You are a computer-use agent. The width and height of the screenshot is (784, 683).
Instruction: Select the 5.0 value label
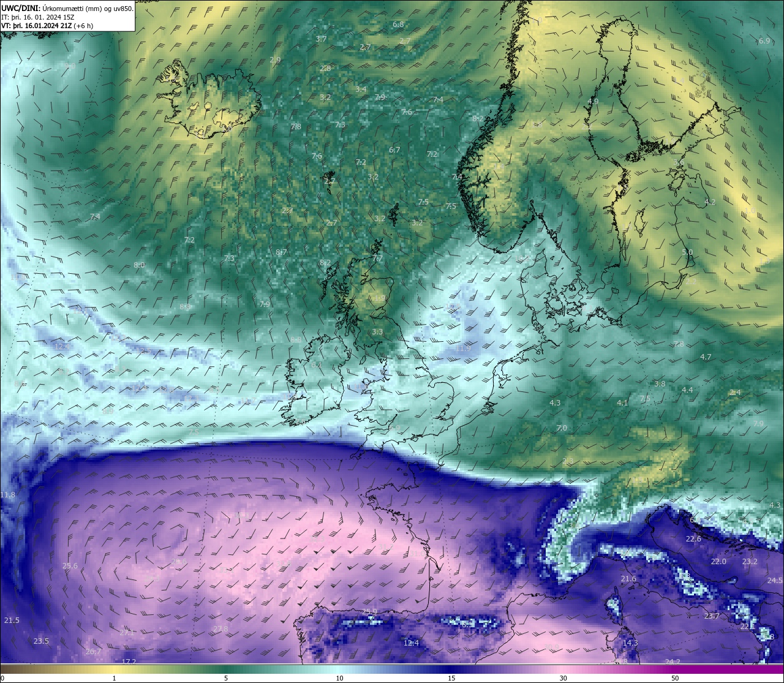coord(687,252)
